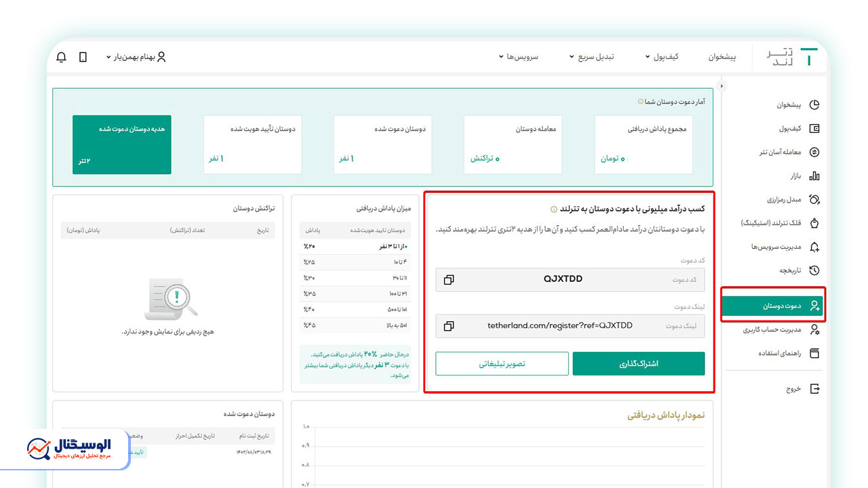Click the مدیریت سرویس‌ها bell icon

[x=814, y=247]
